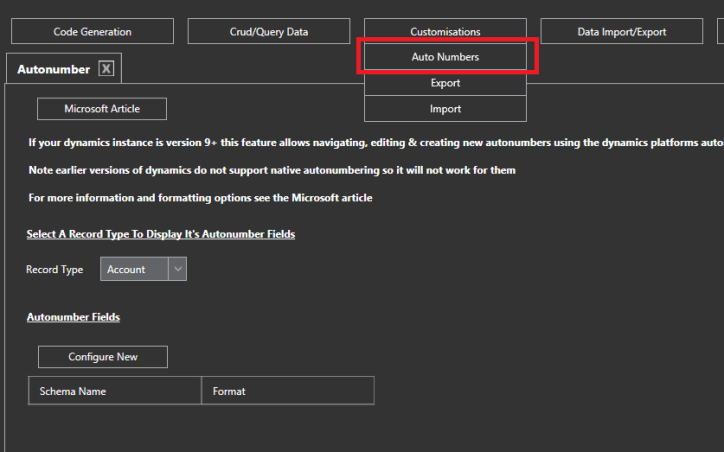Expand the Record Type dropdown arrow
Viewport: 724px width, 452px height.
point(177,269)
